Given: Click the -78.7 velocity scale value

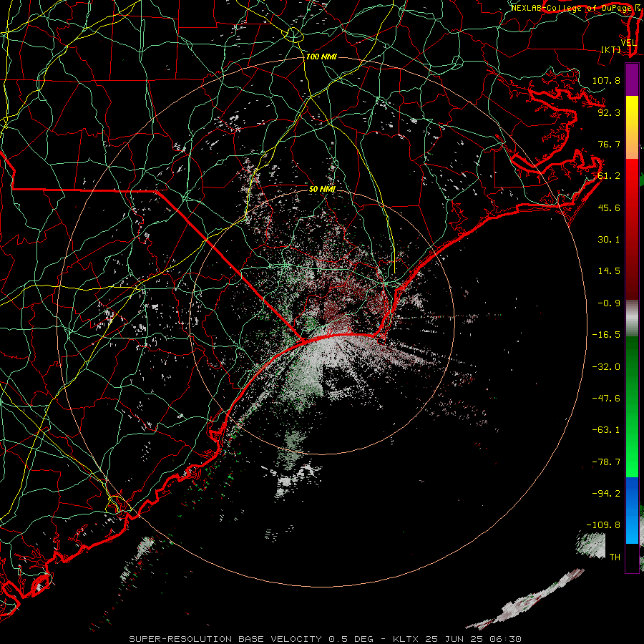Looking at the screenshot, I should click(x=606, y=462).
